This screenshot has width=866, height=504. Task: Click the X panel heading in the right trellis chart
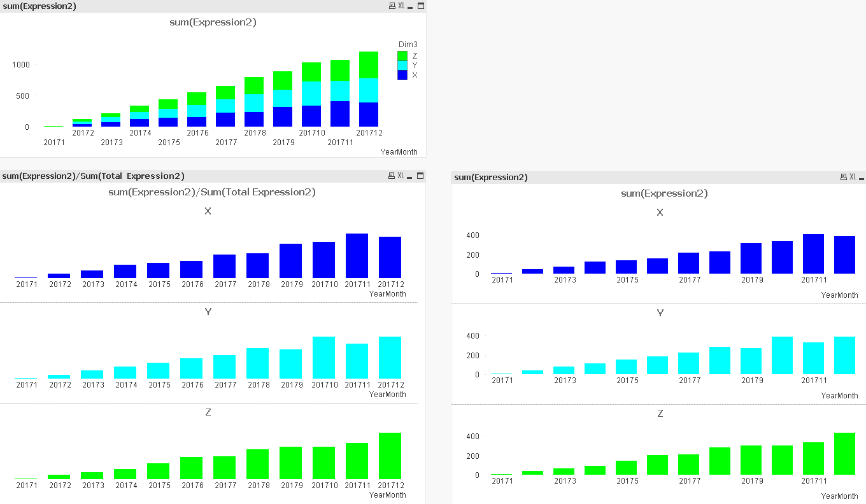point(660,213)
